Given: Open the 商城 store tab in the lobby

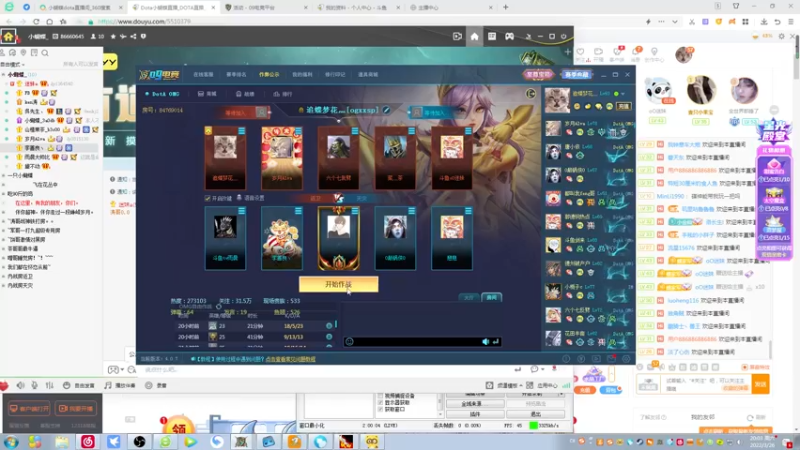Looking at the screenshot, I should coord(207,94).
